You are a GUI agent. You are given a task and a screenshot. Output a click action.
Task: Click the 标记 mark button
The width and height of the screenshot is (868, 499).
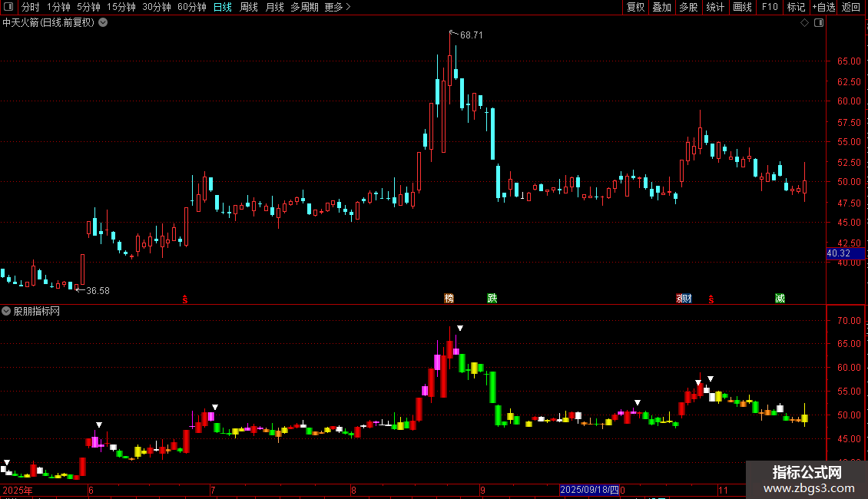click(796, 7)
